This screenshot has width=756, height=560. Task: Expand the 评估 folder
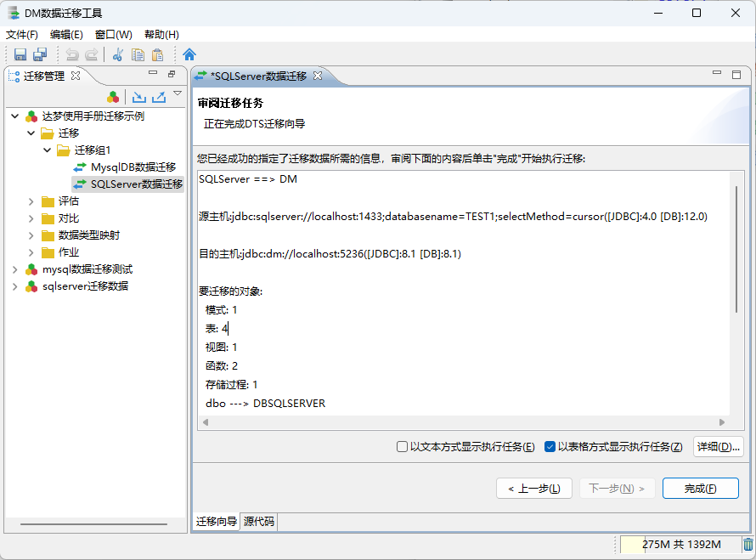click(31, 201)
